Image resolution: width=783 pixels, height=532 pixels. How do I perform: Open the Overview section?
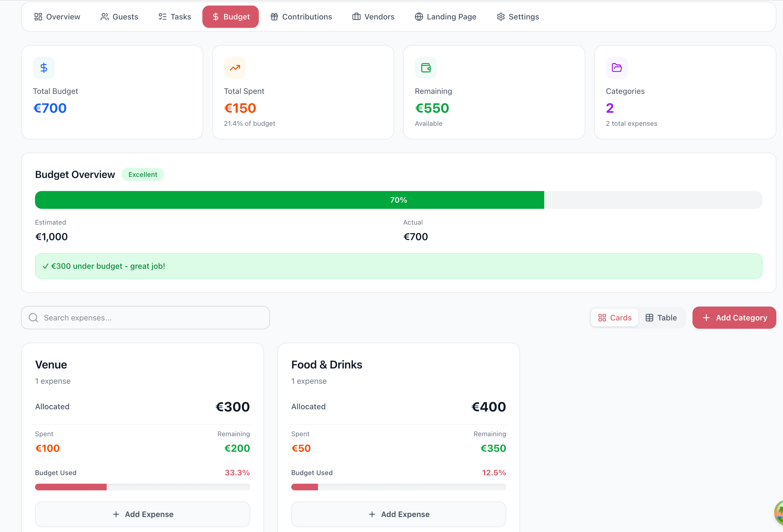tap(57, 16)
